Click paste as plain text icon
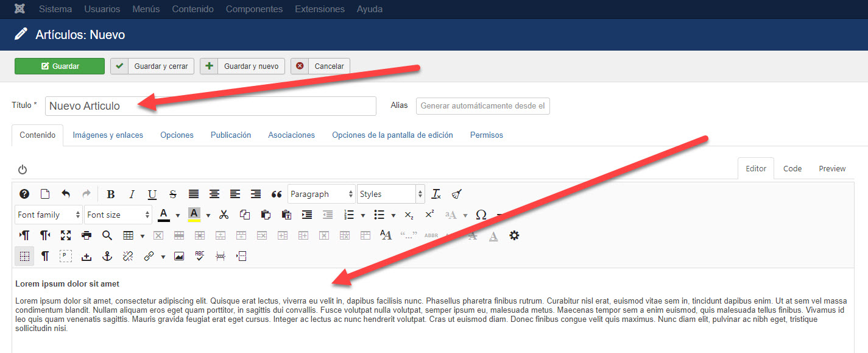The image size is (868, 353). pyautogui.click(x=286, y=215)
